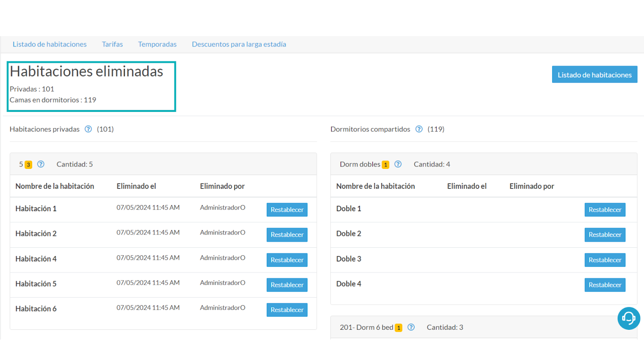
Task: Click Restablecer for Doble 3
Action: coord(605,260)
